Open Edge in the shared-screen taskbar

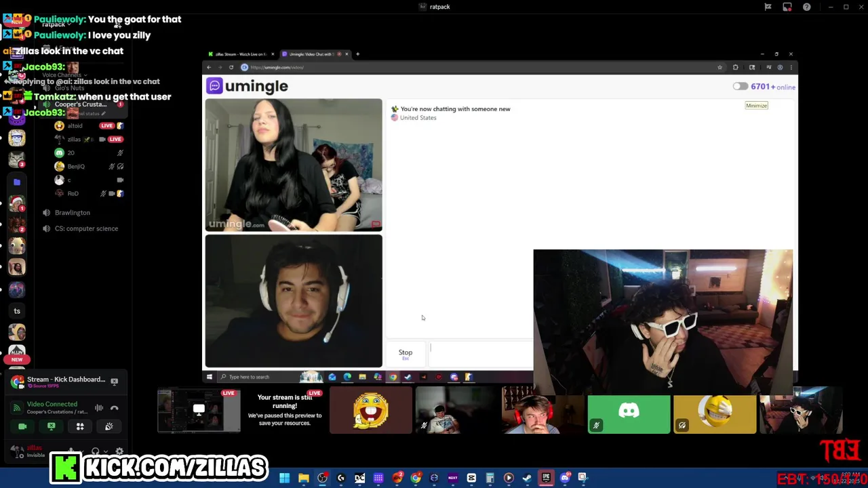click(x=347, y=377)
